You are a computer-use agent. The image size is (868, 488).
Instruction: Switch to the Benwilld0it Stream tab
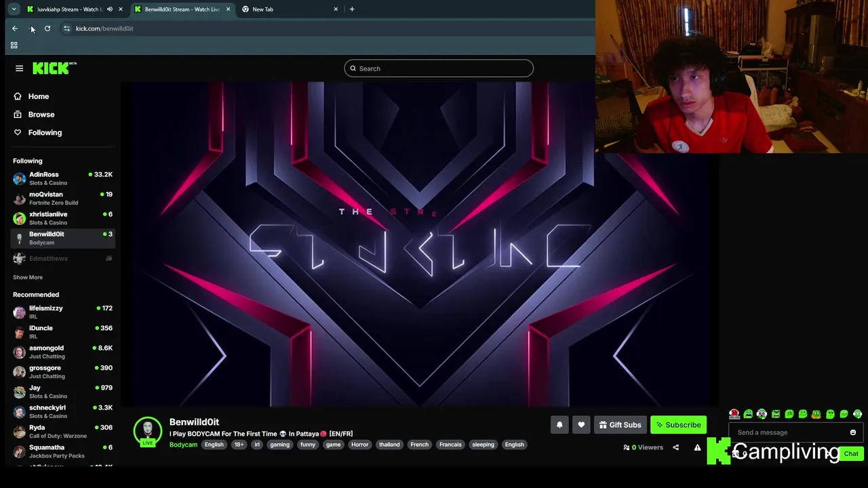182,9
